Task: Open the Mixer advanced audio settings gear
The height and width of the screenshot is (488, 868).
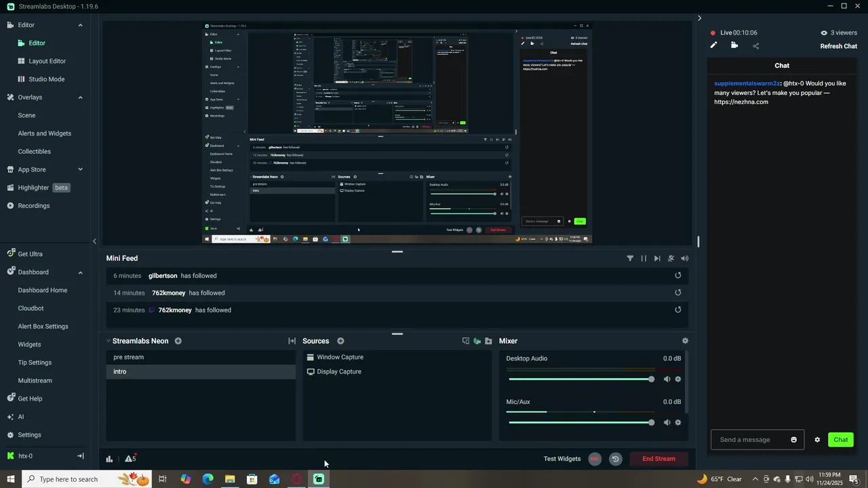Action: (685, 341)
